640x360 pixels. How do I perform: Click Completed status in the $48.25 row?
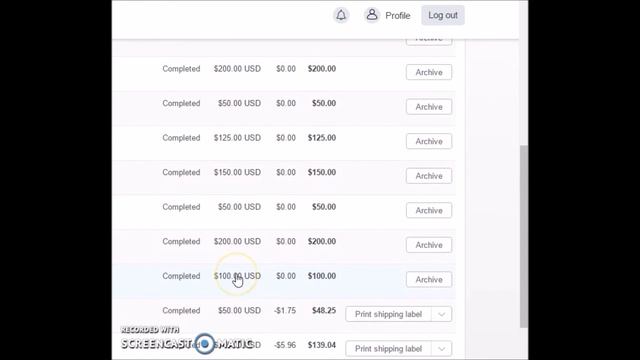(181, 311)
